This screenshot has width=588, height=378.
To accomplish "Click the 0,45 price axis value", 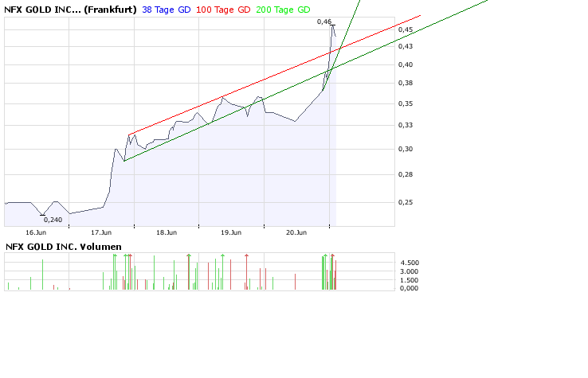I will click(x=406, y=29).
